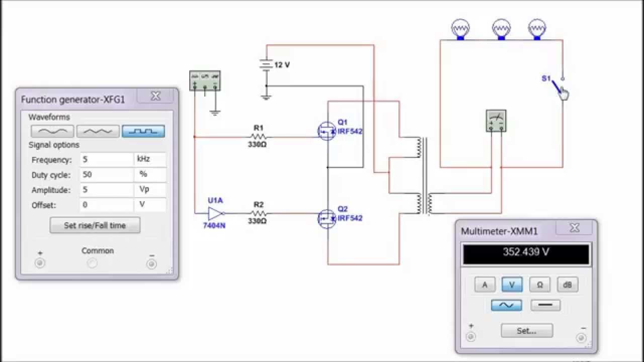Select the ground symbol under function generator
Screen dimensions: 644x362
point(215,113)
